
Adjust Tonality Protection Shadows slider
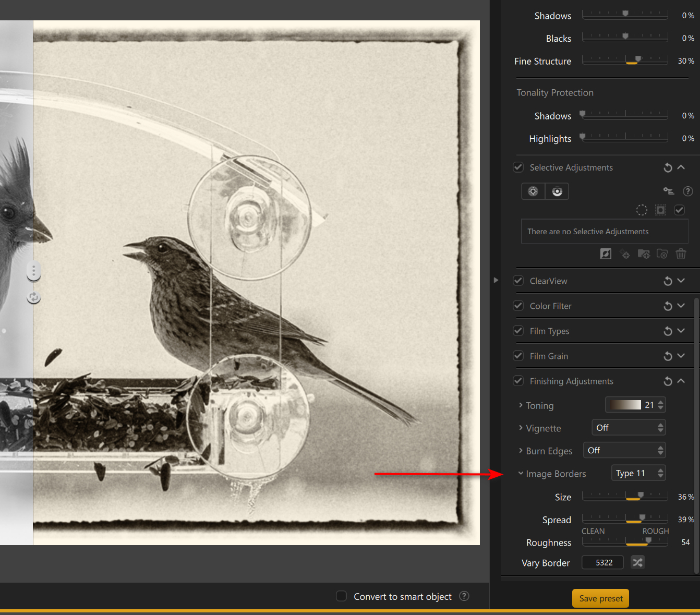click(625, 115)
